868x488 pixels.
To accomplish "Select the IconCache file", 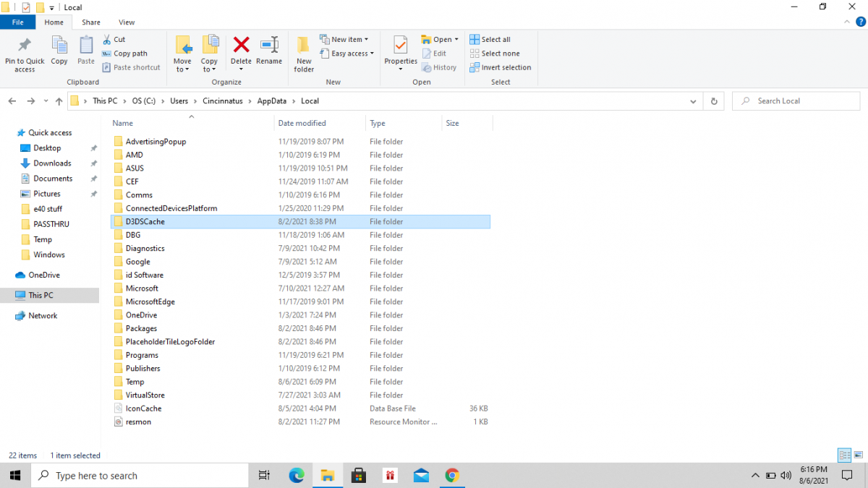I will pyautogui.click(x=300, y=408).
